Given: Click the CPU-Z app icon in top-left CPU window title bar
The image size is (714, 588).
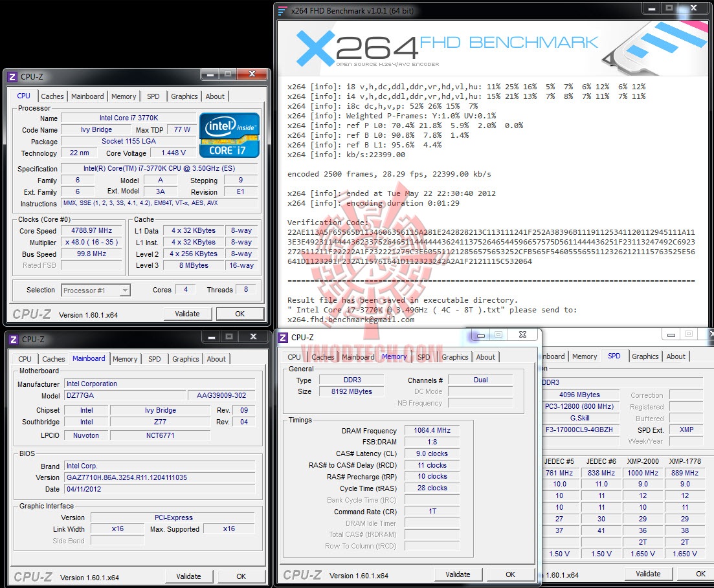Looking at the screenshot, I should pos(12,77).
